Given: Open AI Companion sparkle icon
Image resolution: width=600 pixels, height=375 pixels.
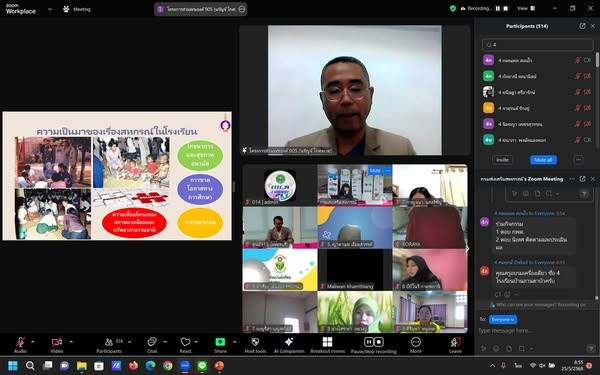Looking at the screenshot, I should pyautogui.click(x=289, y=342).
